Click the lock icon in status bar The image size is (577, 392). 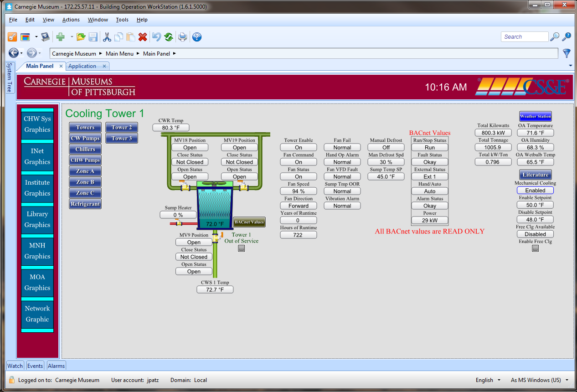(x=12, y=380)
